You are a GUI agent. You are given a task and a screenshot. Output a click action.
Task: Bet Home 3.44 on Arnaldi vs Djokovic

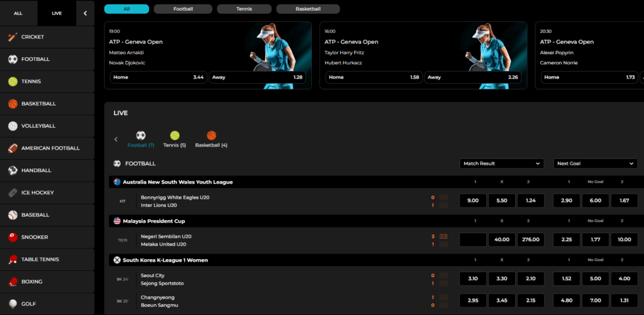point(158,77)
